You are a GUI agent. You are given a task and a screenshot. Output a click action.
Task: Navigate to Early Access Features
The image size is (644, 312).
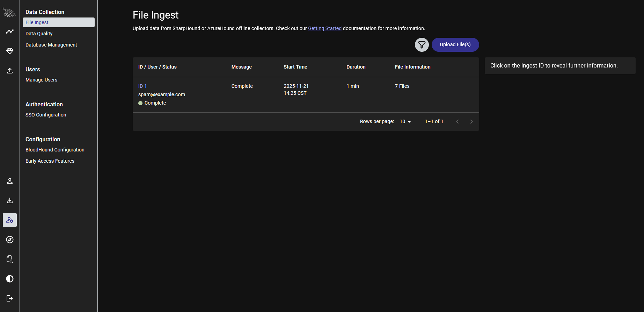point(50,161)
